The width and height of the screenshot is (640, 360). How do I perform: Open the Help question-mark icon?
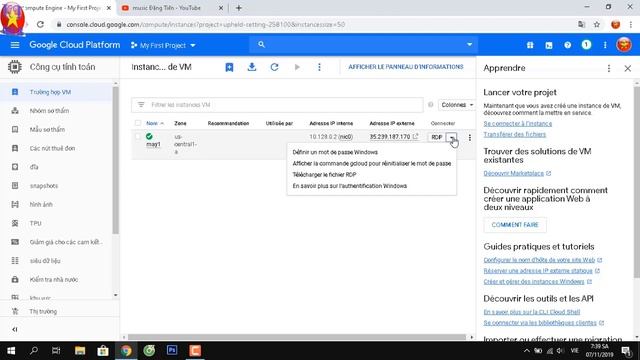coord(567,45)
